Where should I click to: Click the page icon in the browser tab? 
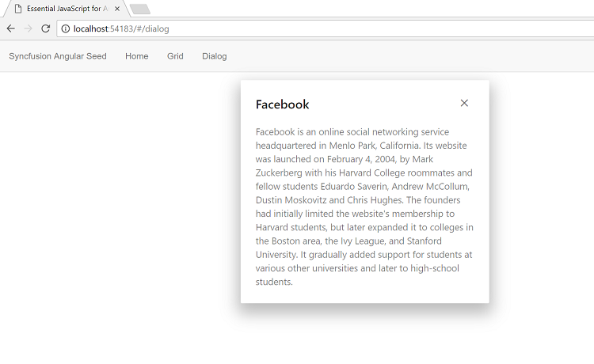(x=17, y=9)
